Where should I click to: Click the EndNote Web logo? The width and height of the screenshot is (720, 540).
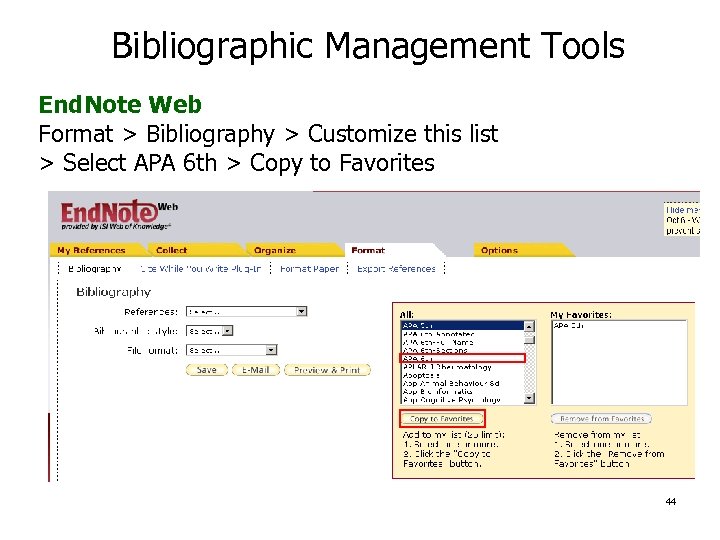(118, 214)
